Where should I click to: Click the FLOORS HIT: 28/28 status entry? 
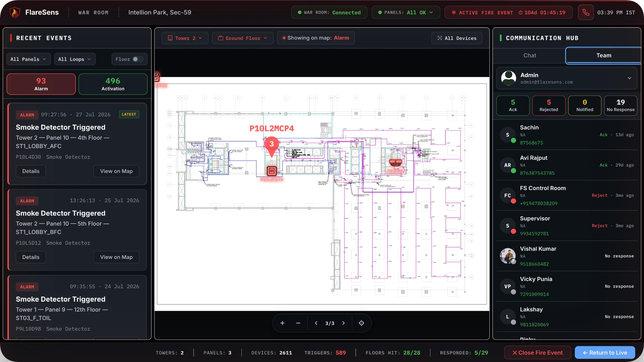pos(393,353)
